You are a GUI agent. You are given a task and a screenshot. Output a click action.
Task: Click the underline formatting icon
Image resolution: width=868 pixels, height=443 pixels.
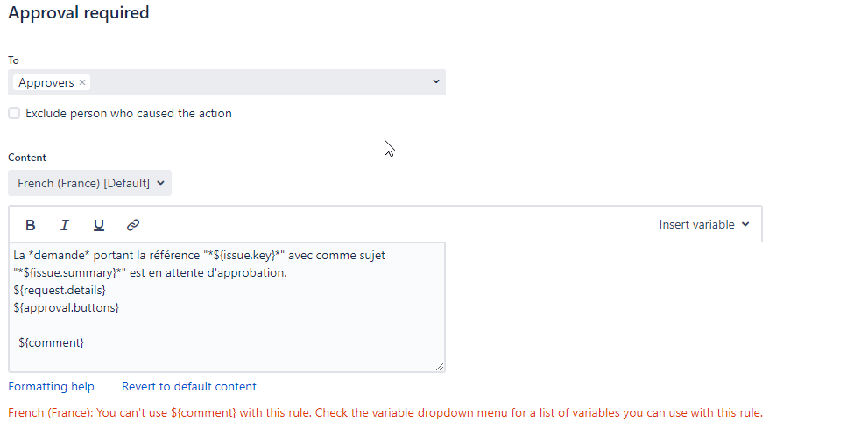[99, 225]
